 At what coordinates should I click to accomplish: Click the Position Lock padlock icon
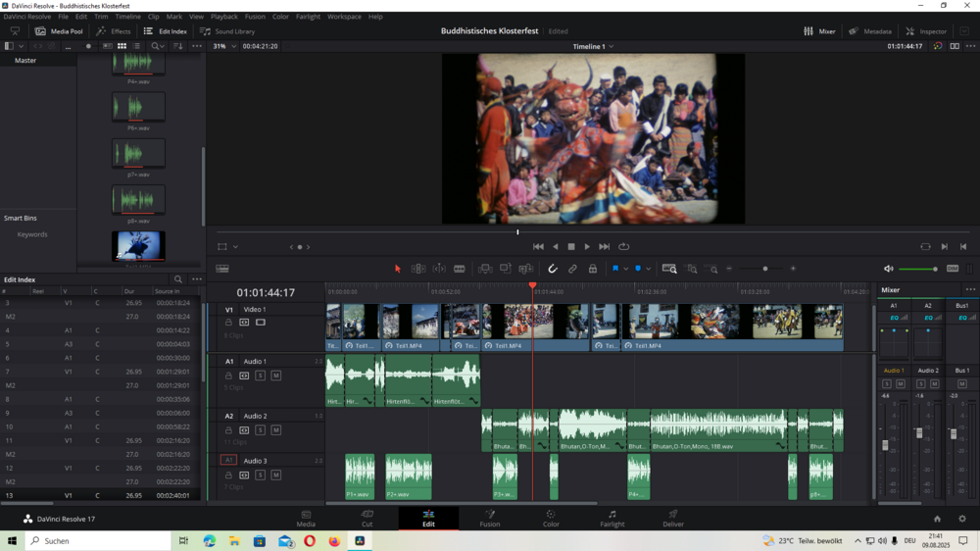pyautogui.click(x=592, y=269)
